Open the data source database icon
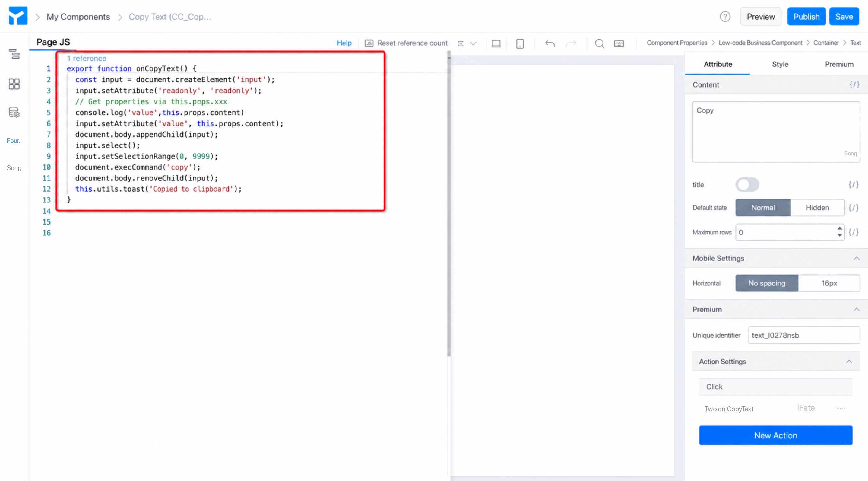 [14, 112]
